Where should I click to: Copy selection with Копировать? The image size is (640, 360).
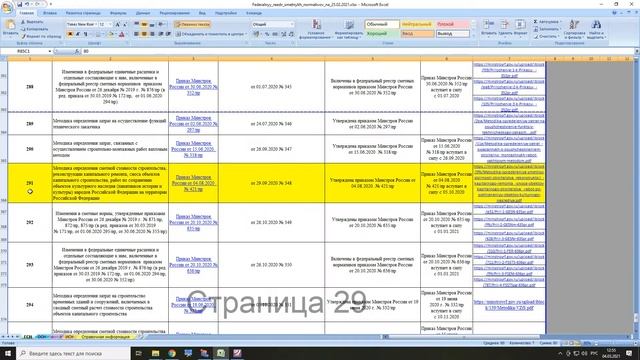coord(36,29)
